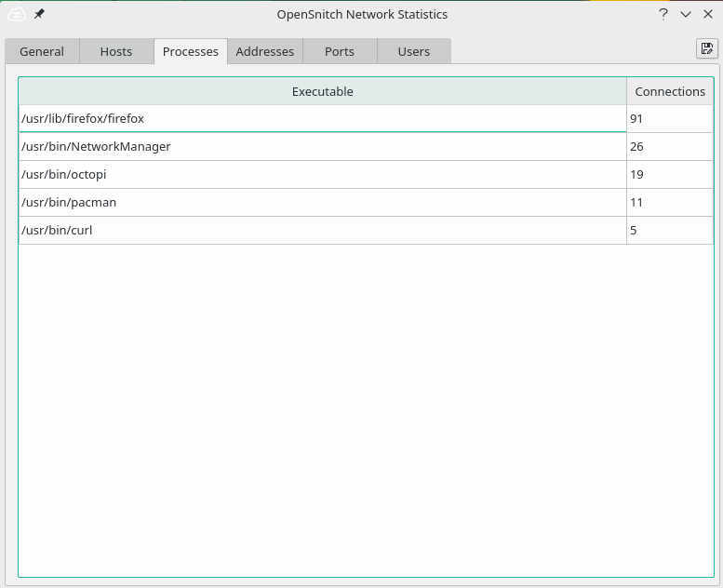The width and height of the screenshot is (723, 588).
Task: Click the save statistics icon button
Action: point(706,48)
